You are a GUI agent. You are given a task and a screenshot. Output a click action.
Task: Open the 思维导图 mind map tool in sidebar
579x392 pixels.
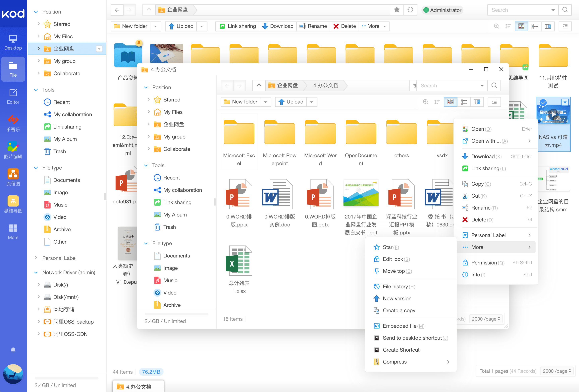click(x=13, y=204)
